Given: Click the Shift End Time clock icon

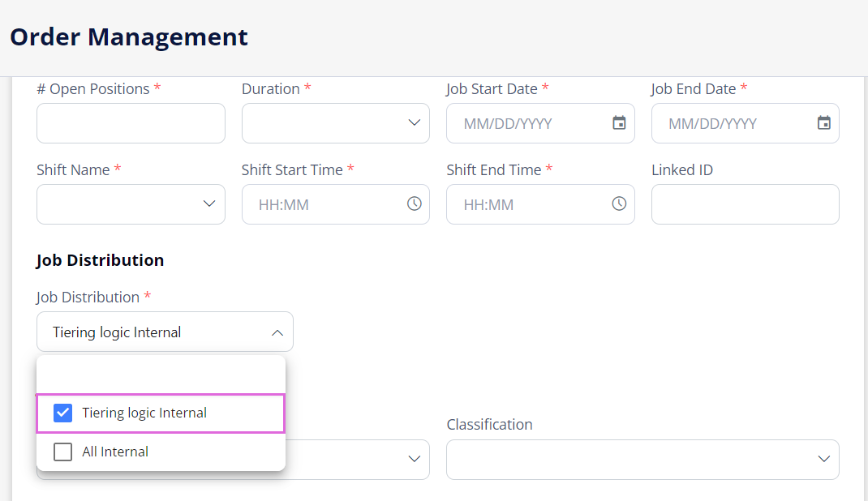Looking at the screenshot, I should coord(619,203).
